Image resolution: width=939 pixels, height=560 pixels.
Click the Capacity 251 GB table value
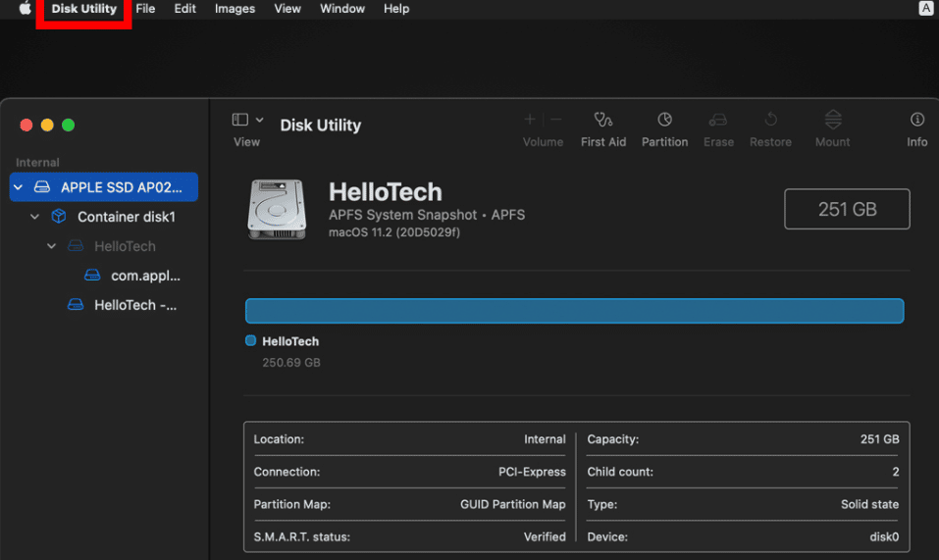[x=879, y=439]
